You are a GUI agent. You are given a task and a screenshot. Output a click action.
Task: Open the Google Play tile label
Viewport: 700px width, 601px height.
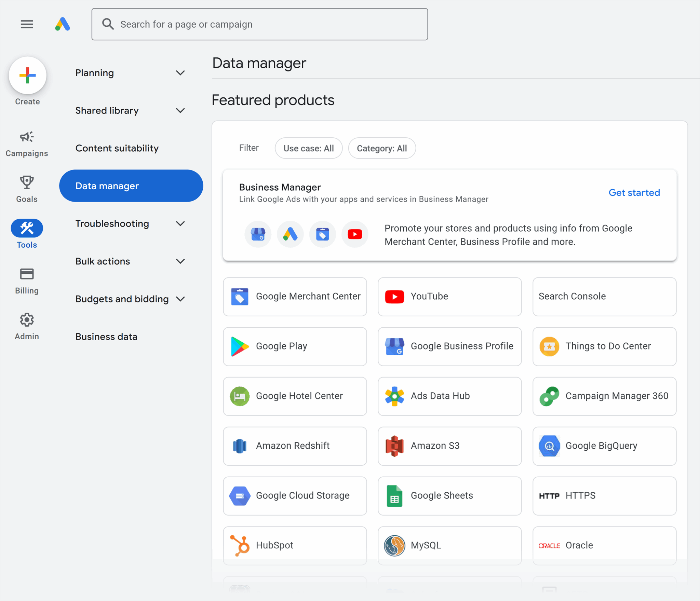pyautogui.click(x=281, y=346)
